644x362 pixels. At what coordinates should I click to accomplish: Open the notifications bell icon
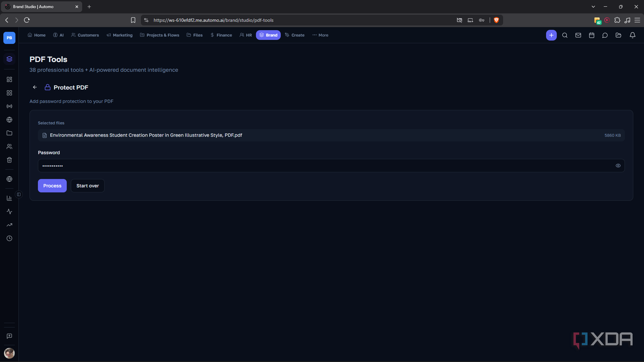[x=633, y=35]
